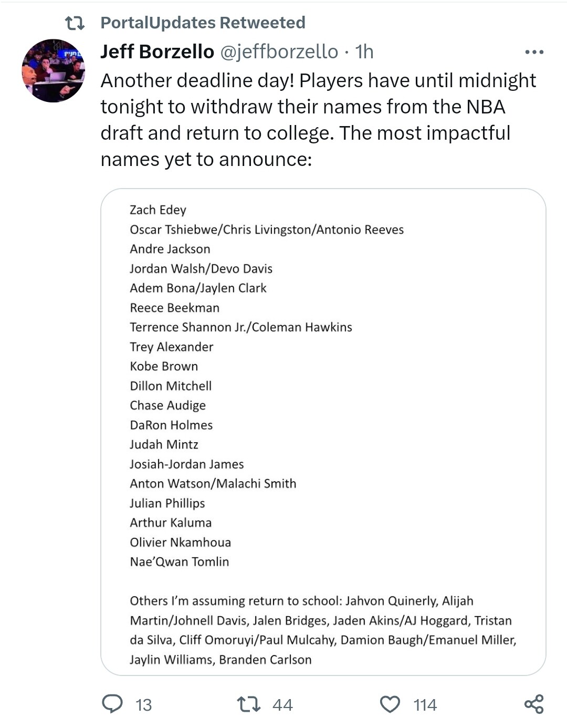This screenshot has height=728, width=567.
Task: Click the Jeff Borzello display name
Action: coord(157,51)
